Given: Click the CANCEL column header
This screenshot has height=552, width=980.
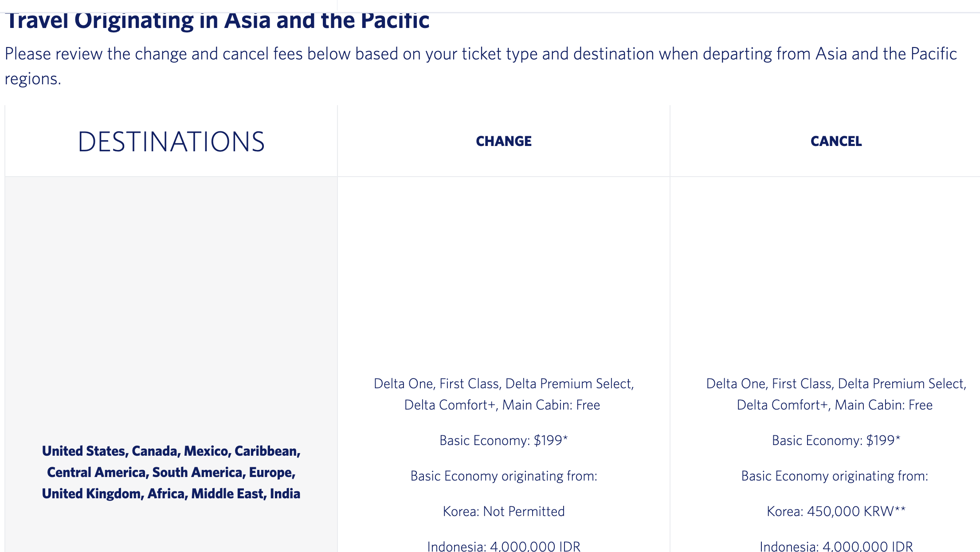Looking at the screenshot, I should tap(836, 141).
